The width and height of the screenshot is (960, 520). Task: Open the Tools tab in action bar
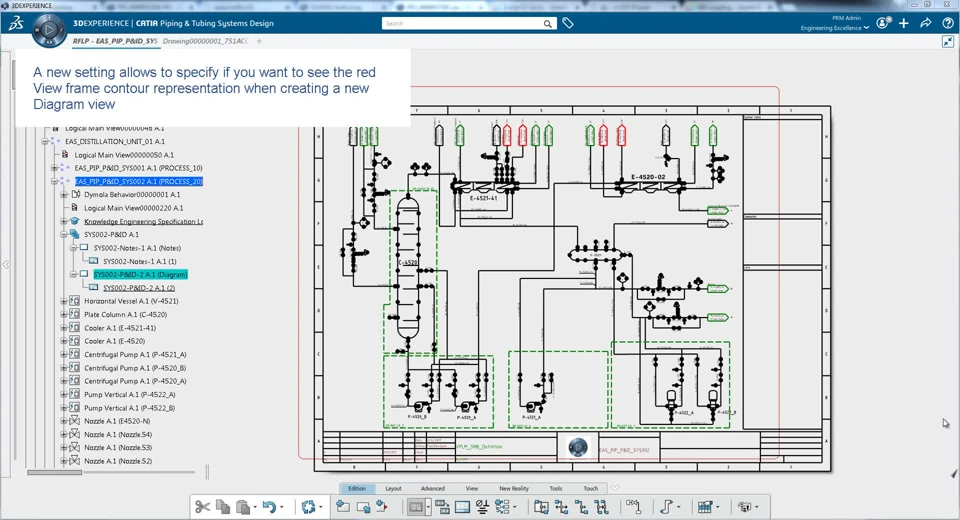click(x=556, y=488)
